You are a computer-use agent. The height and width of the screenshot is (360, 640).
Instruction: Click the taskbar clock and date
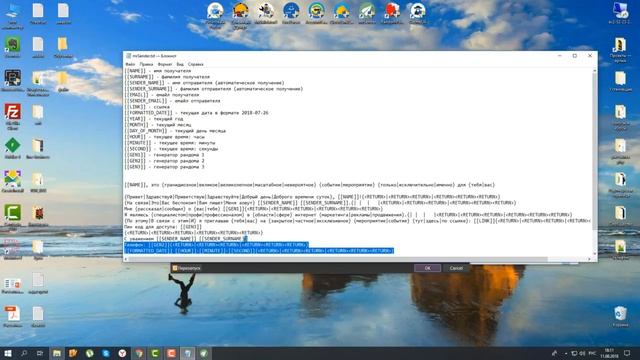(x=609, y=353)
